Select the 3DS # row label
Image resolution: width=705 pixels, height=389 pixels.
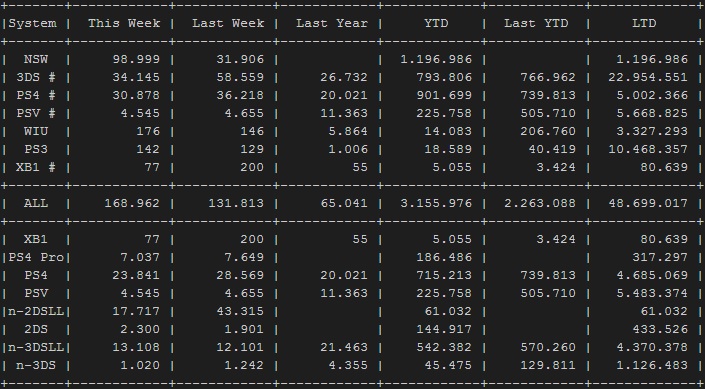(36, 77)
